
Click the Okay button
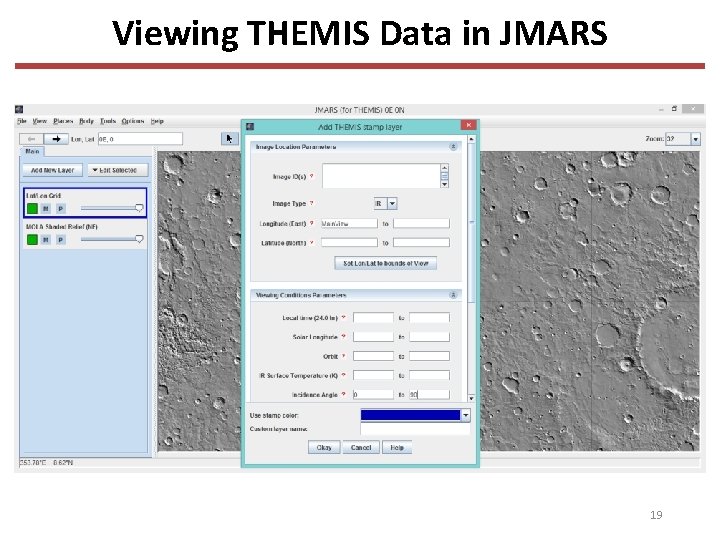point(324,447)
